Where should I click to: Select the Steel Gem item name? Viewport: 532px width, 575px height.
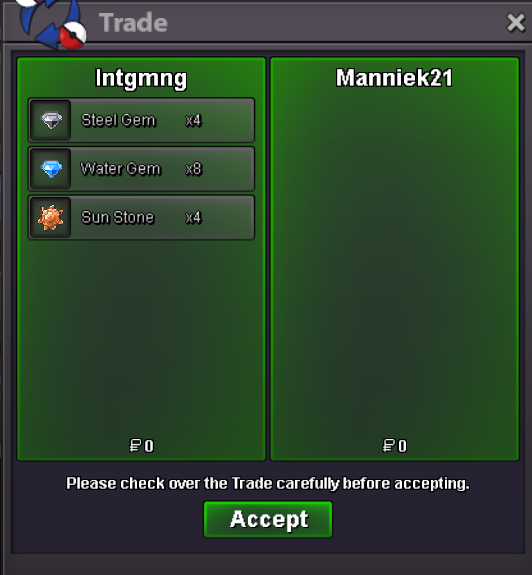(x=118, y=120)
